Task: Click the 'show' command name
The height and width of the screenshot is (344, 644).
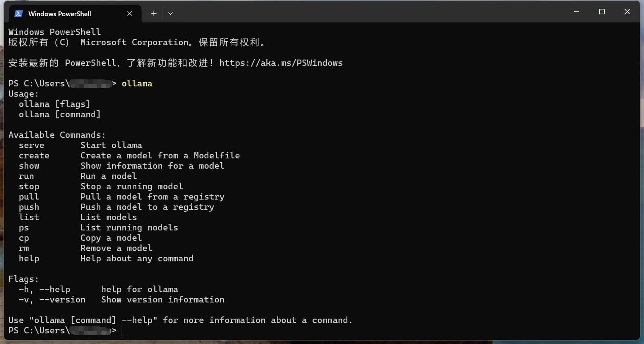Action: [29, 166]
